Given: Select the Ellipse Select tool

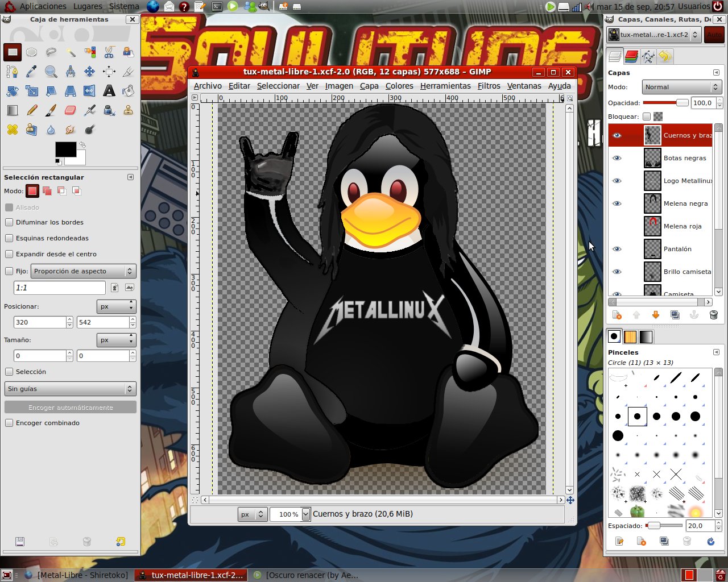Looking at the screenshot, I should click(32, 52).
